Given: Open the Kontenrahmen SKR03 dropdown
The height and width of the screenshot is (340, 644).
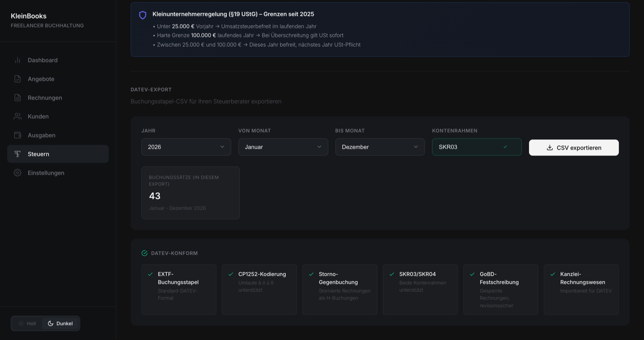Looking at the screenshot, I should pyautogui.click(x=477, y=147).
